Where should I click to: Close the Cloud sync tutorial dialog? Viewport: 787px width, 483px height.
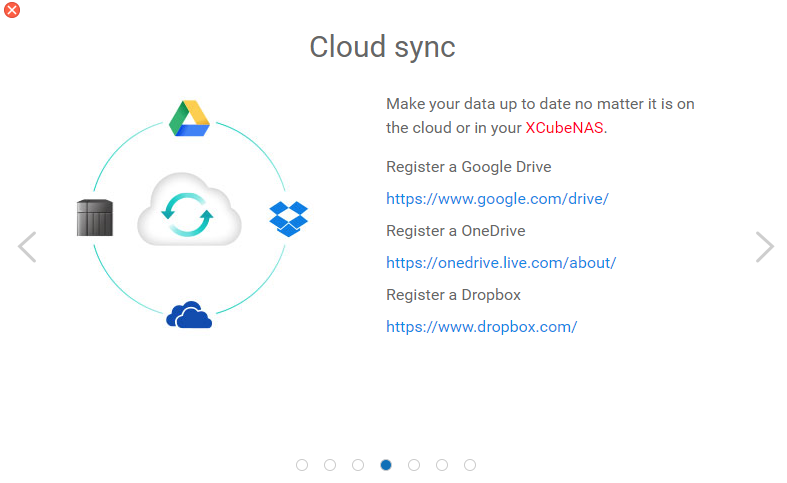pos(12,10)
